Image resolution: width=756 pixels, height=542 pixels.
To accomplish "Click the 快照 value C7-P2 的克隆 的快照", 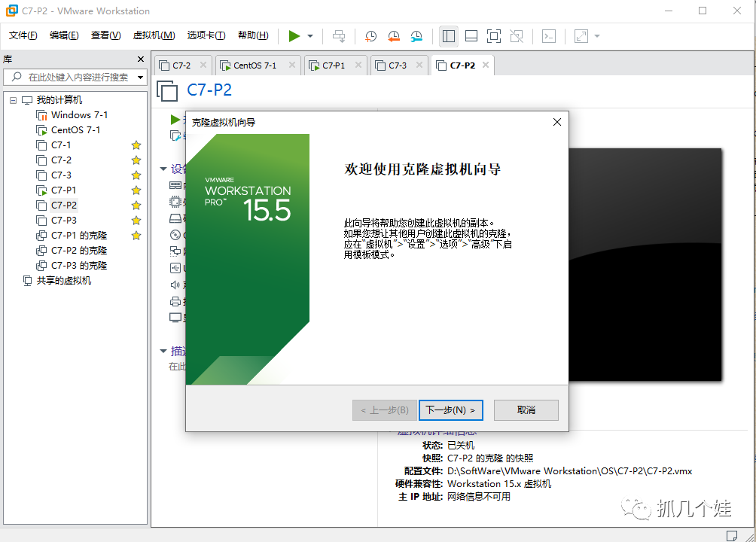I will [490, 458].
